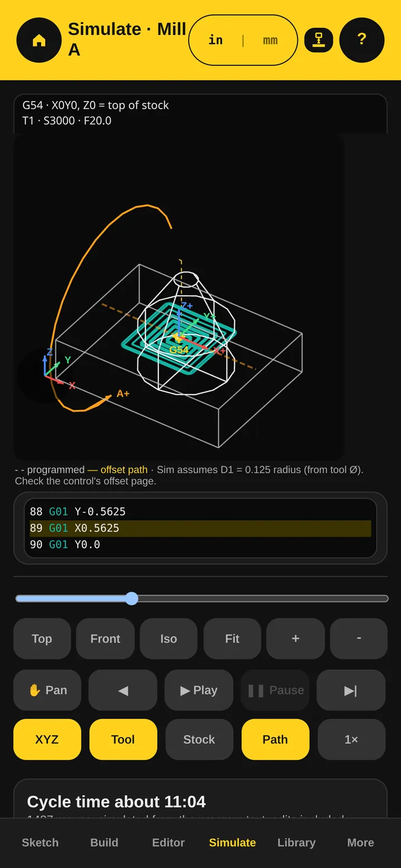Screen dimensions: 401x868
Task: Skip to end of program
Action: (x=351, y=690)
